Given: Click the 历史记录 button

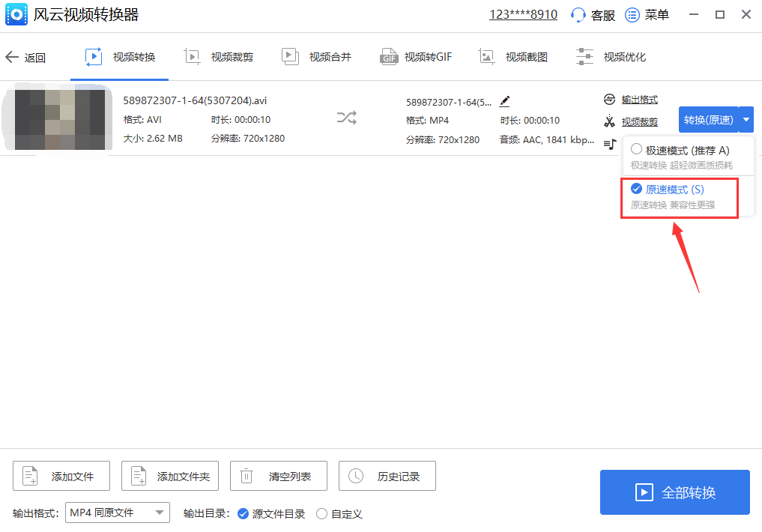Looking at the screenshot, I should 387,476.
